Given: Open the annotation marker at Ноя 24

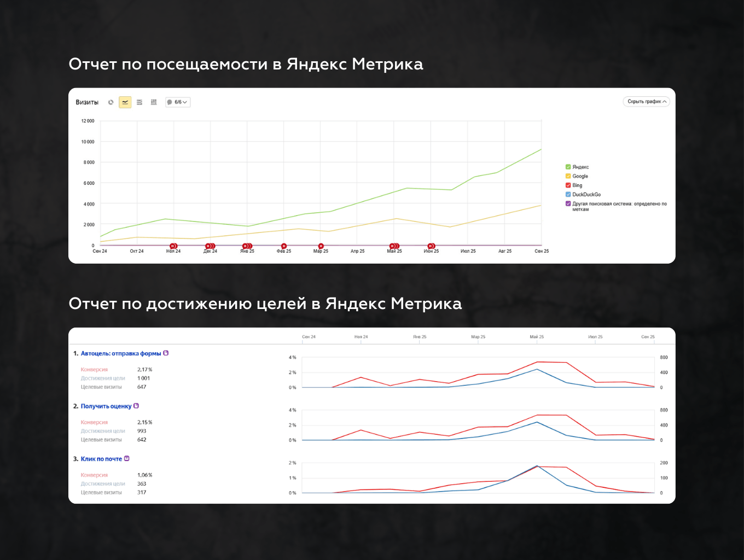Looking at the screenshot, I should coord(173,246).
